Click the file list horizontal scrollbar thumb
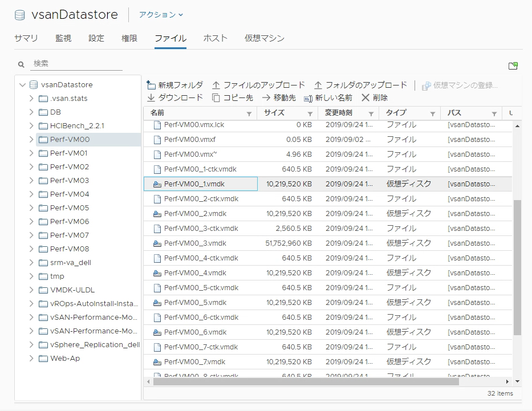The width and height of the screenshot is (532, 411). tap(306, 381)
